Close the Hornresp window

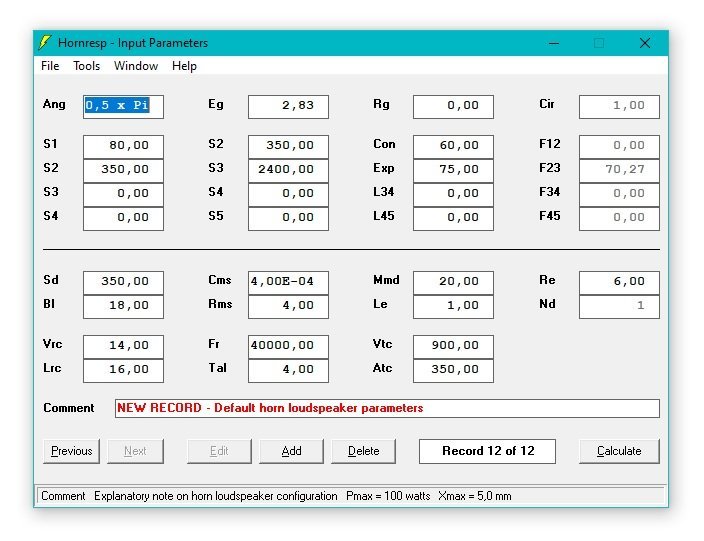click(645, 43)
